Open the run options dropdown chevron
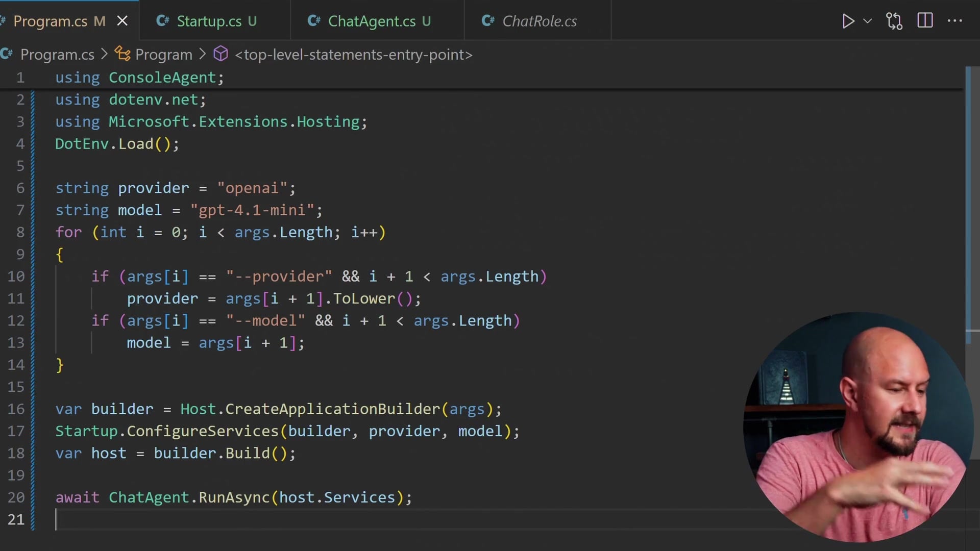Image resolution: width=980 pixels, height=551 pixels. click(x=868, y=21)
